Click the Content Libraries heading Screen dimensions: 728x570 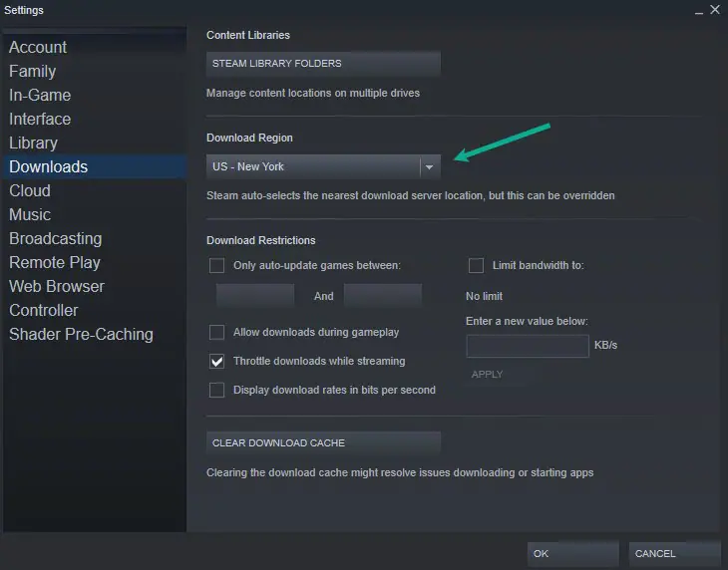click(248, 35)
